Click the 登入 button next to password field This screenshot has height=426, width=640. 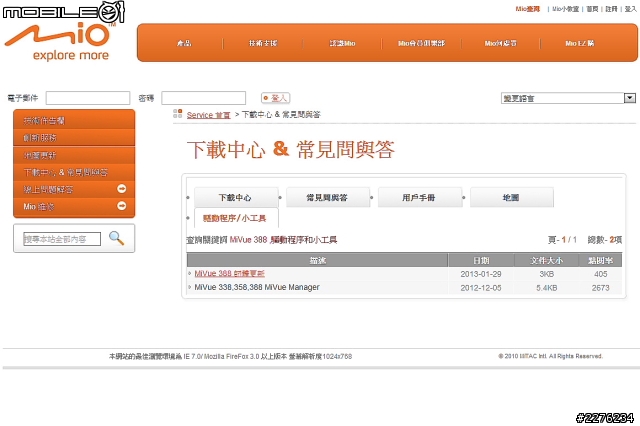tap(276, 98)
